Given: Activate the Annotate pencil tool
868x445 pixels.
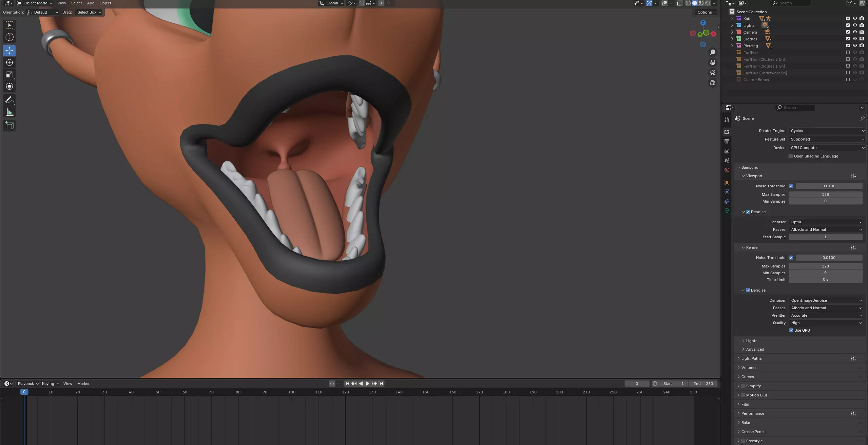Looking at the screenshot, I should [x=9, y=100].
